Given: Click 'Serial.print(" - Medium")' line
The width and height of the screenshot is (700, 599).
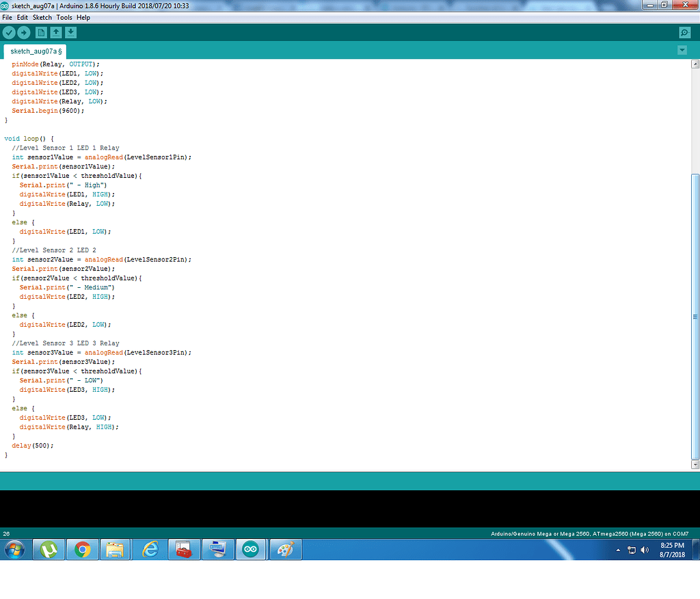Looking at the screenshot, I should 67,288.
